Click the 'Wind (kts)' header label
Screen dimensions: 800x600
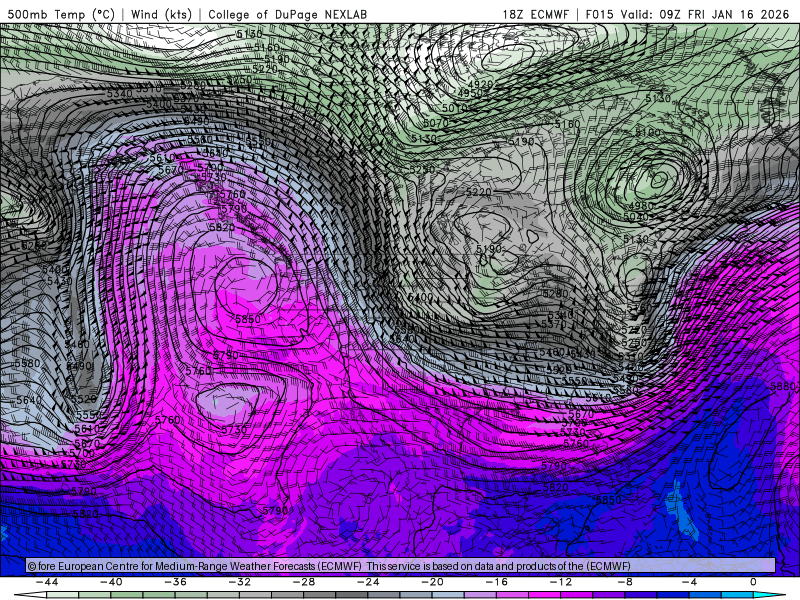click(161, 14)
